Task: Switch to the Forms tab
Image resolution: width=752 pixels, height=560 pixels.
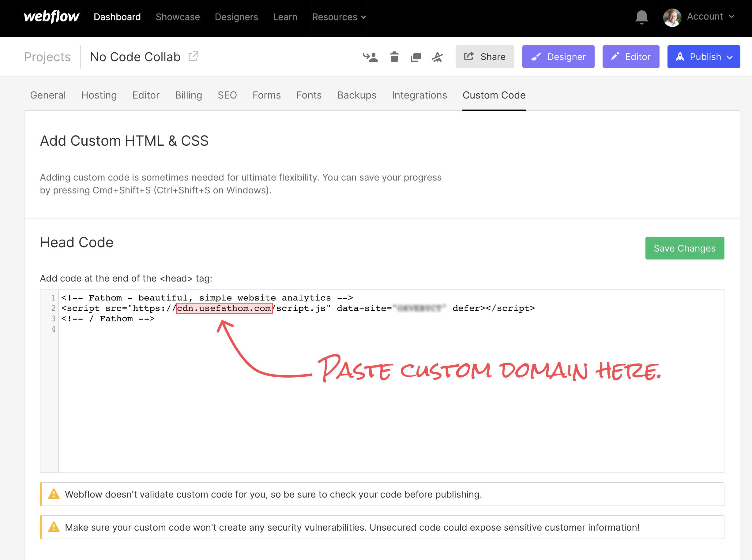Action: (x=267, y=95)
